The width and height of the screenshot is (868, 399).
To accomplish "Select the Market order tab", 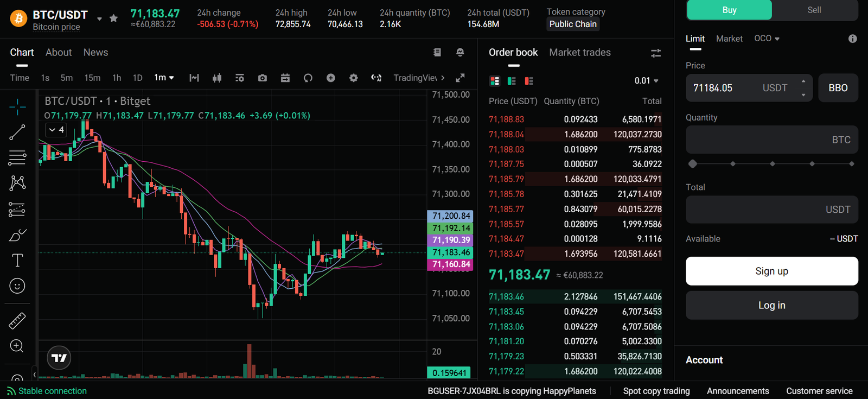I will click(729, 39).
